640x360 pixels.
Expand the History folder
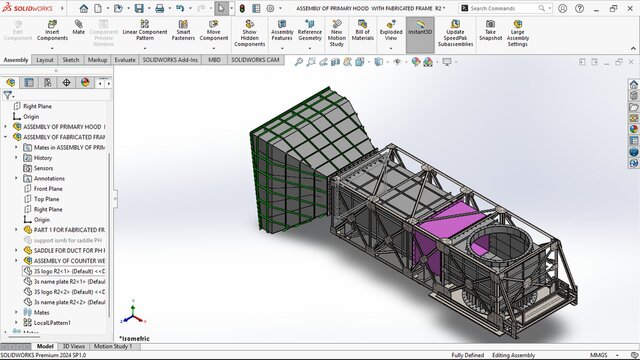tap(16, 158)
